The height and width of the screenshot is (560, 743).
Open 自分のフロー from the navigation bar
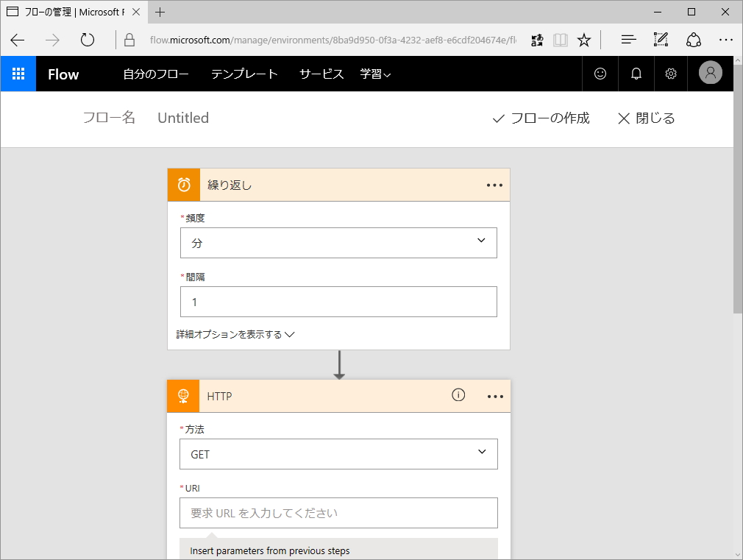tap(156, 74)
